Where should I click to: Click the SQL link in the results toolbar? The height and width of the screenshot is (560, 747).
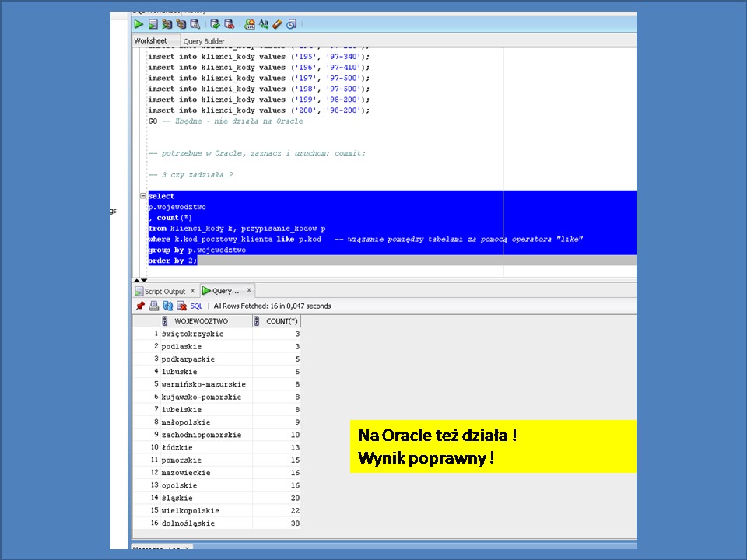coord(196,306)
